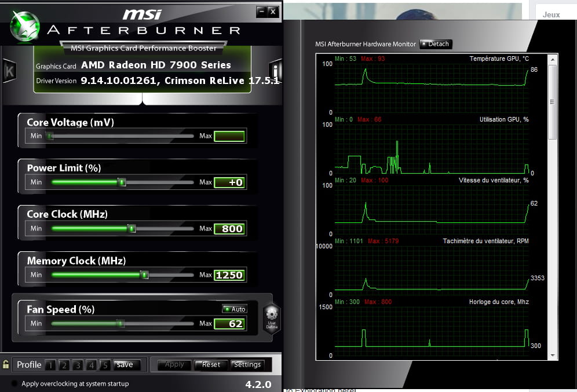
Task: Select profile slot 2
Action: coord(64,365)
